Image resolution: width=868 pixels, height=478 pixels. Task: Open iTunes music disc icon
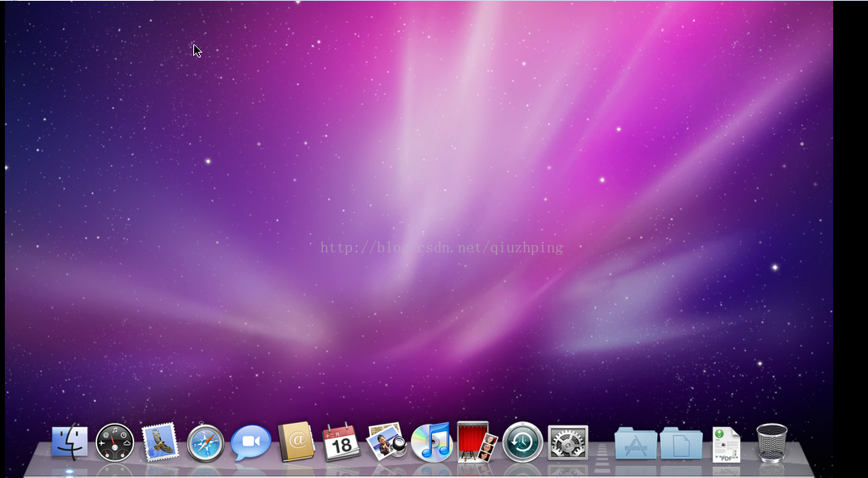(x=432, y=442)
